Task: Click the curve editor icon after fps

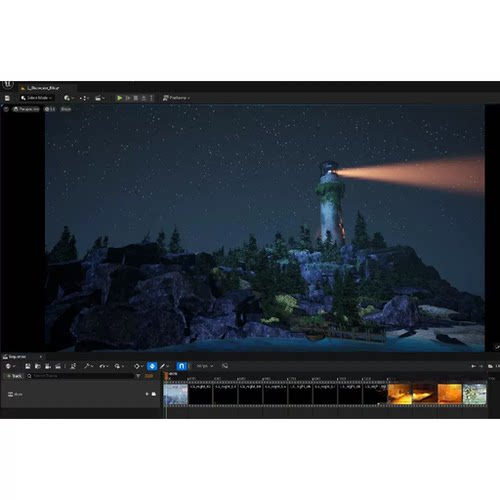Action: click(225, 366)
